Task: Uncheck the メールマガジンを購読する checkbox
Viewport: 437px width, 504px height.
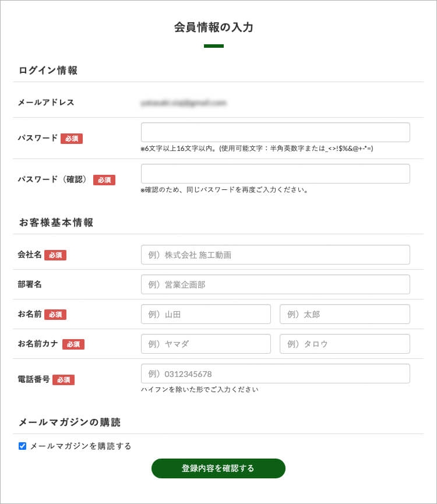Action: pyautogui.click(x=23, y=446)
